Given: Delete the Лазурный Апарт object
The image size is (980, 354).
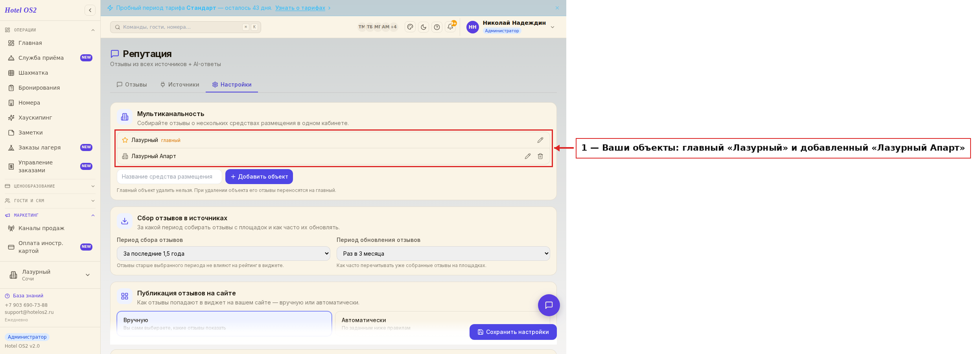Looking at the screenshot, I should [540, 156].
